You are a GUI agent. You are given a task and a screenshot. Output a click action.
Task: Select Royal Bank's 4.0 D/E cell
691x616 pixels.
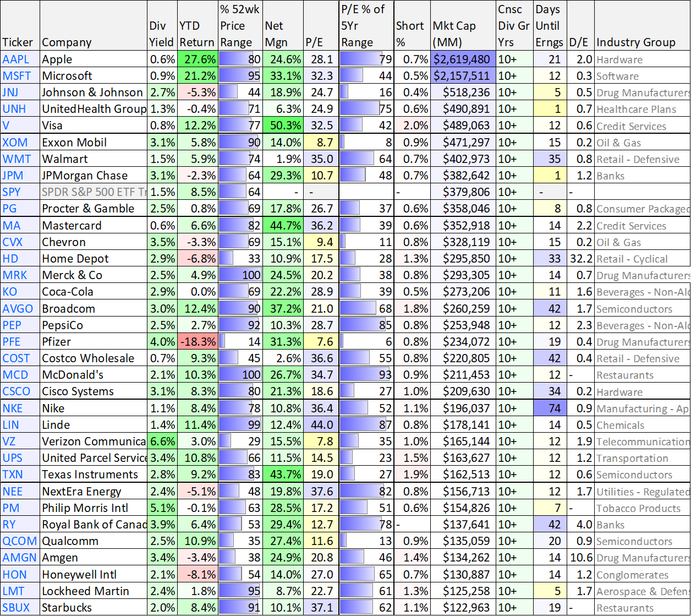pyautogui.click(x=580, y=524)
